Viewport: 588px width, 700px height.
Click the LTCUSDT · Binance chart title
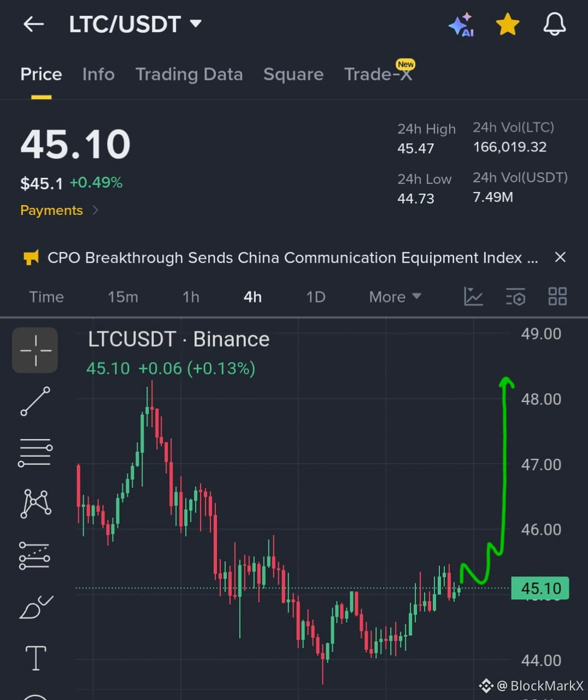click(179, 339)
